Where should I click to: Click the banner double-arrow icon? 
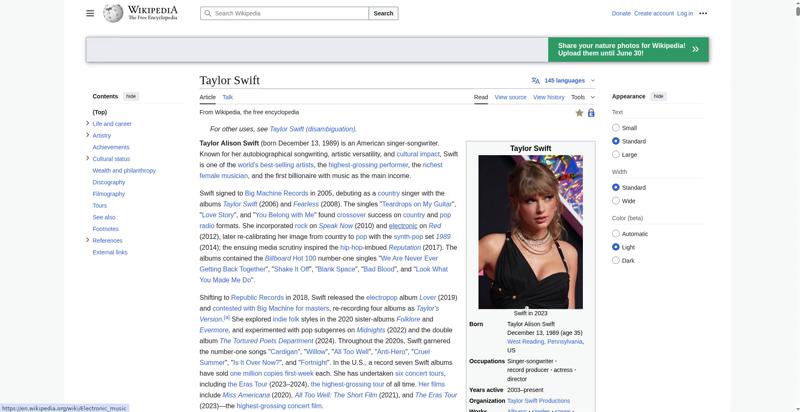[x=695, y=49]
